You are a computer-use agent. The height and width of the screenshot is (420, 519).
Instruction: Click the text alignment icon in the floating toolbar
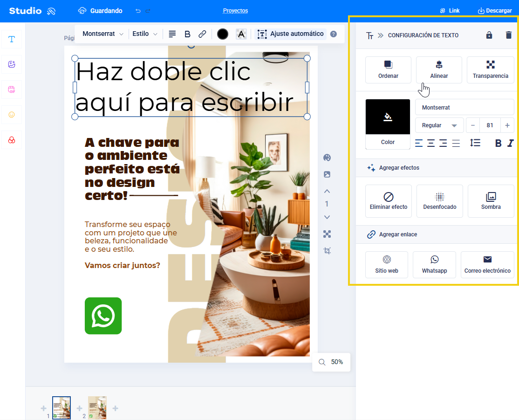(172, 34)
